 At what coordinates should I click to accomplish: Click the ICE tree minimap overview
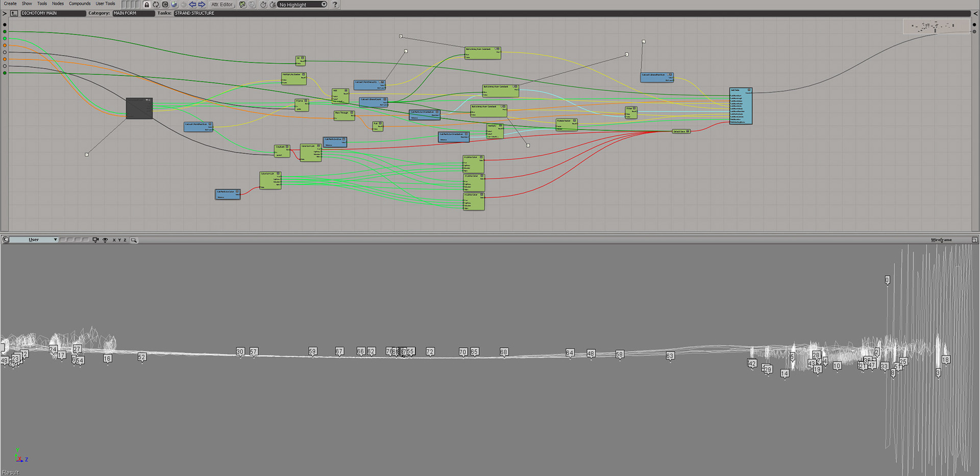pyautogui.click(x=936, y=26)
